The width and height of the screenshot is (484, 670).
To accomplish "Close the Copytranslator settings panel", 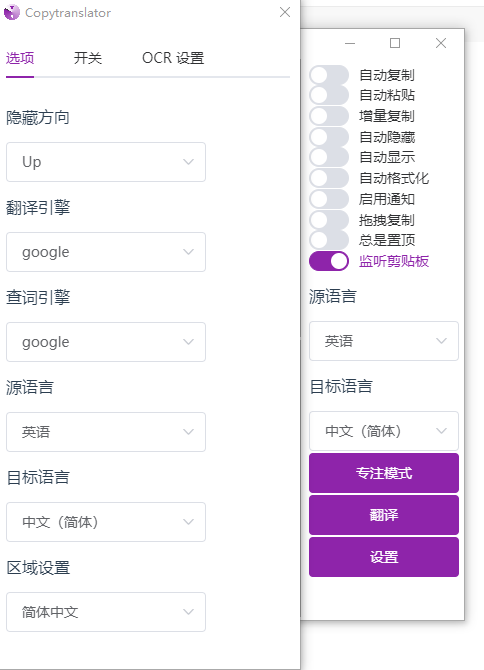I will coord(285,12).
